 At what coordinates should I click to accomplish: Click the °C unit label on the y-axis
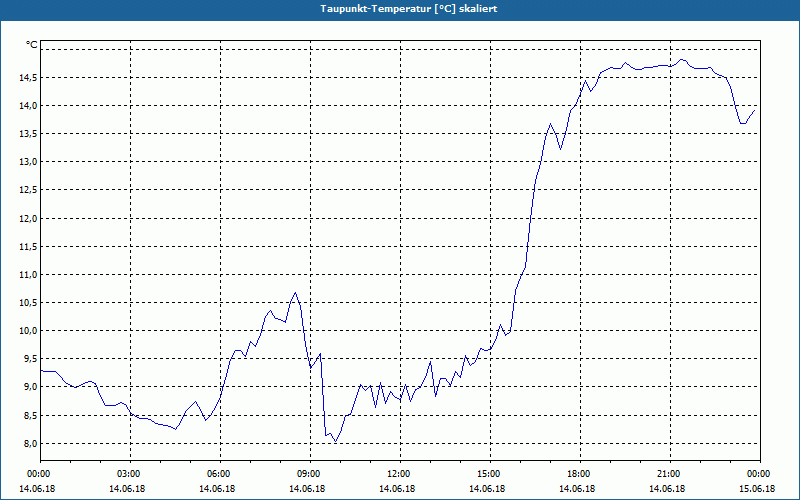point(32,45)
